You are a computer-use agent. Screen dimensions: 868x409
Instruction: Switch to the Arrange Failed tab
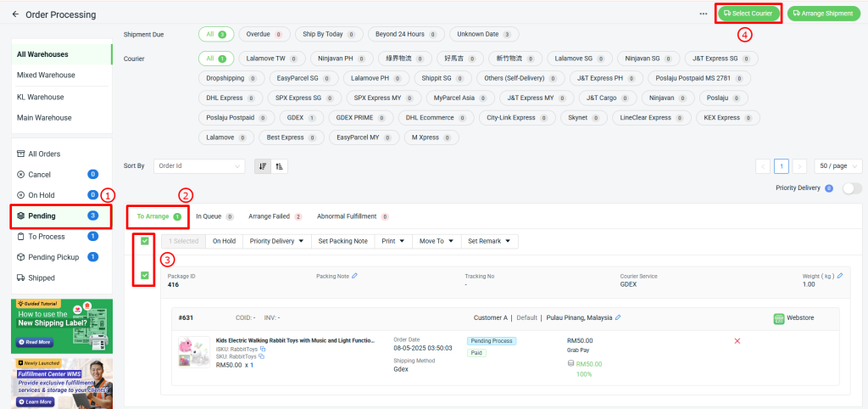275,216
